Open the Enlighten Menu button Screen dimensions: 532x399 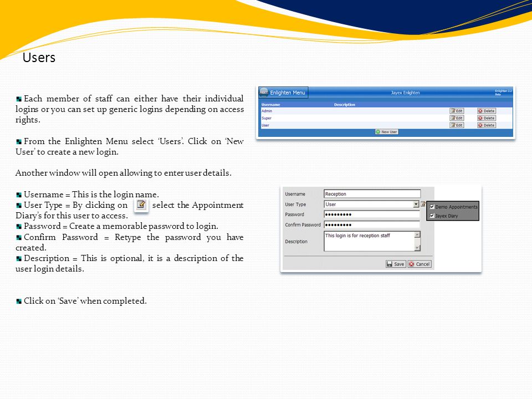(283, 93)
